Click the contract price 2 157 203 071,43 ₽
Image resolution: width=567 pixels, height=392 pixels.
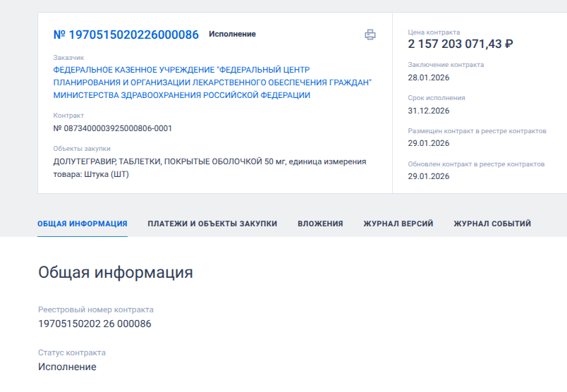(461, 44)
